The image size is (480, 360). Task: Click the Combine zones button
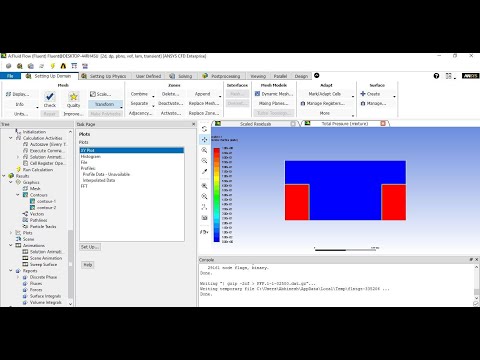pyautogui.click(x=139, y=94)
